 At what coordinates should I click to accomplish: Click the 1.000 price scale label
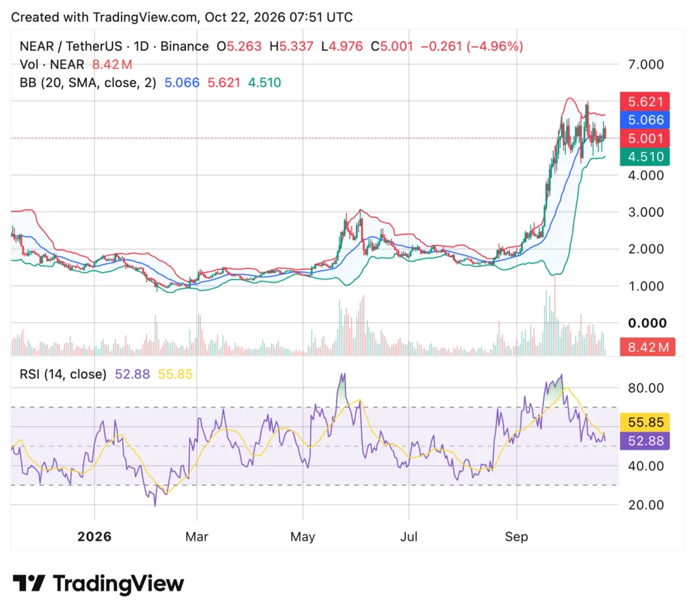tap(646, 286)
